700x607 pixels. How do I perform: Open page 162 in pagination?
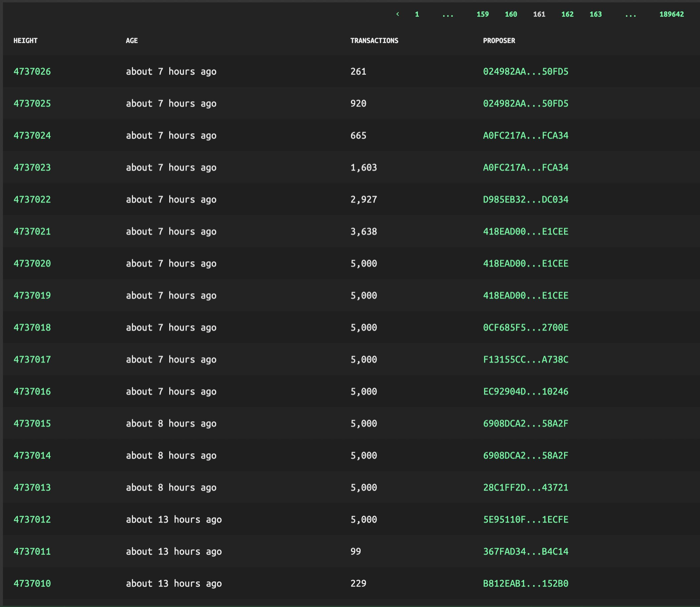tap(567, 14)
